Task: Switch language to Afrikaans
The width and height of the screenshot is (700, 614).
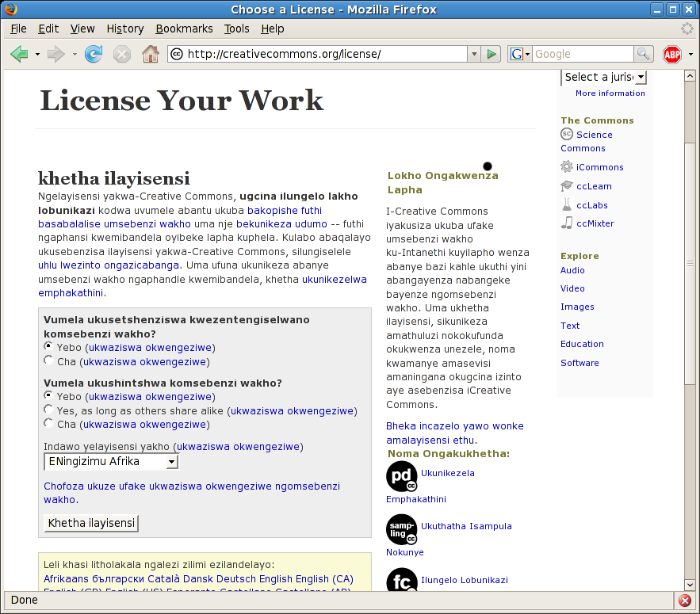Action: tap(66, 579)
